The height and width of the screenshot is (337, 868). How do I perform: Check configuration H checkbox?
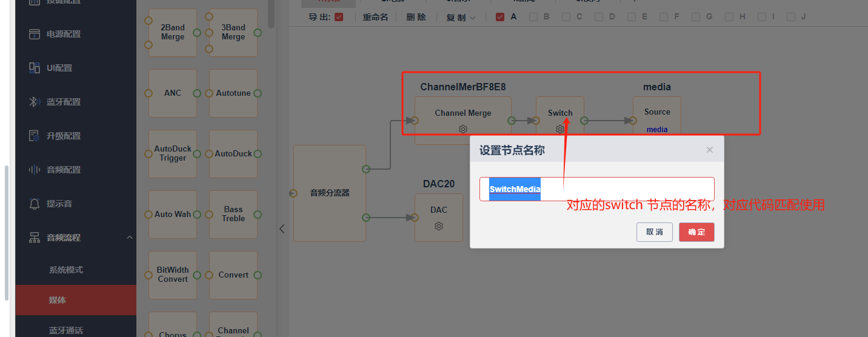click(x=729, y=17)
